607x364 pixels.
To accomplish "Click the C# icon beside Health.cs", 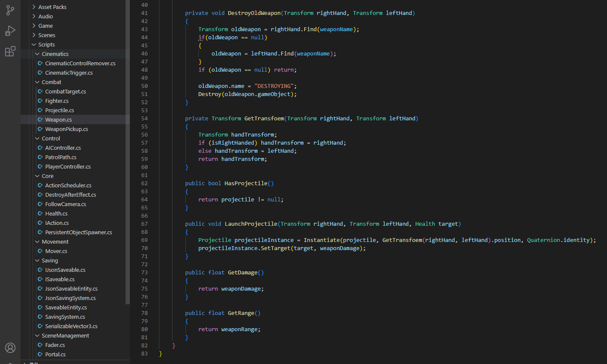I will (40, 213).
